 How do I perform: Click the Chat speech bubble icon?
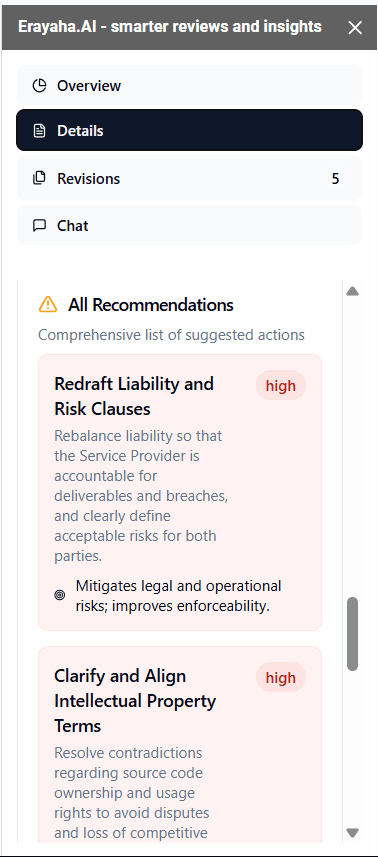39,226
